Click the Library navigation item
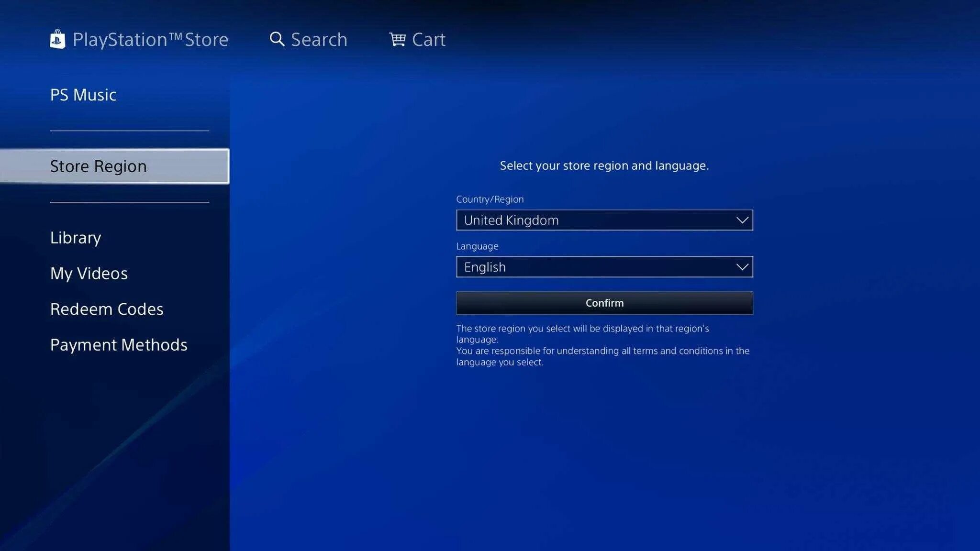The width and height of the screenshot is (980, 551). tap(76, 238)
